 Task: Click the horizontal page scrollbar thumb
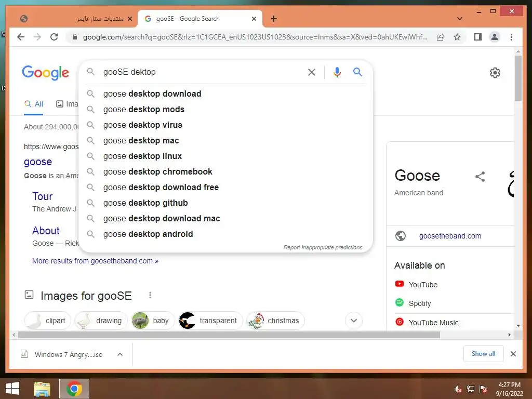click(x=229, y=335)
